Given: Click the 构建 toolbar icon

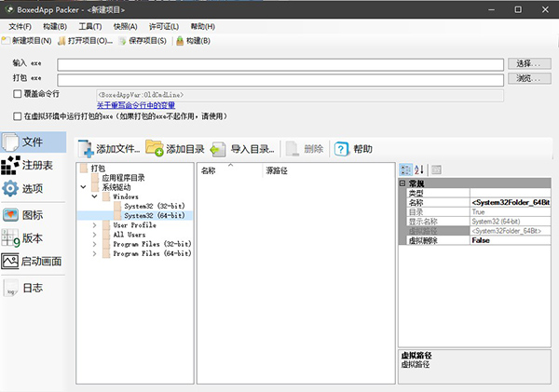Looking at the screenshot, I should click(x=180, y=41).
